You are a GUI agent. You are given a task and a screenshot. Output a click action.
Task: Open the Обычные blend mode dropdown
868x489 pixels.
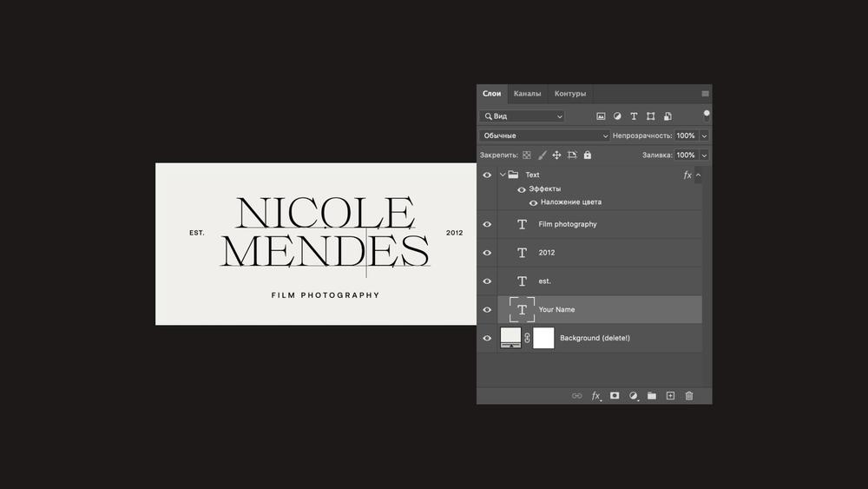tap(545, 136)
